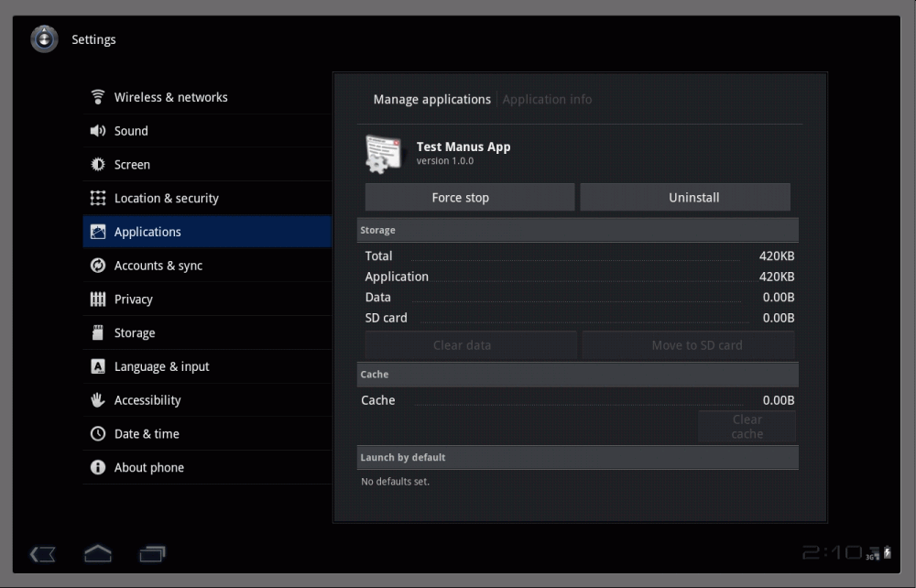Viewport: 916px width, 588px height.
Task: Click the Date & time clock icon
Action: [98, 434]
